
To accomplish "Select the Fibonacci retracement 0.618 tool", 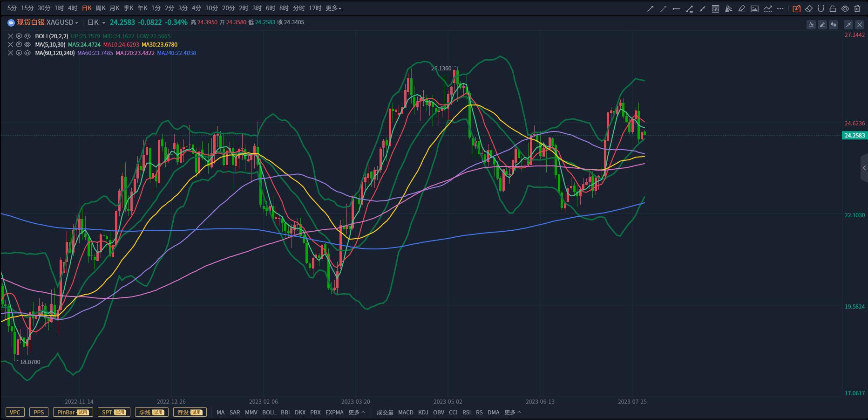I will (715, 8).
